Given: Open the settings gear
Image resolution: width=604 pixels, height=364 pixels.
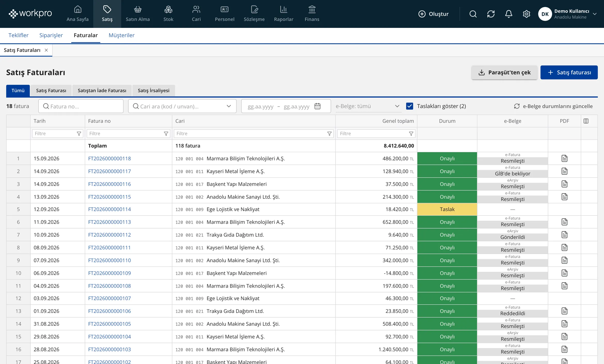Looking at the screenshot, I should click(x=526, y=14).
